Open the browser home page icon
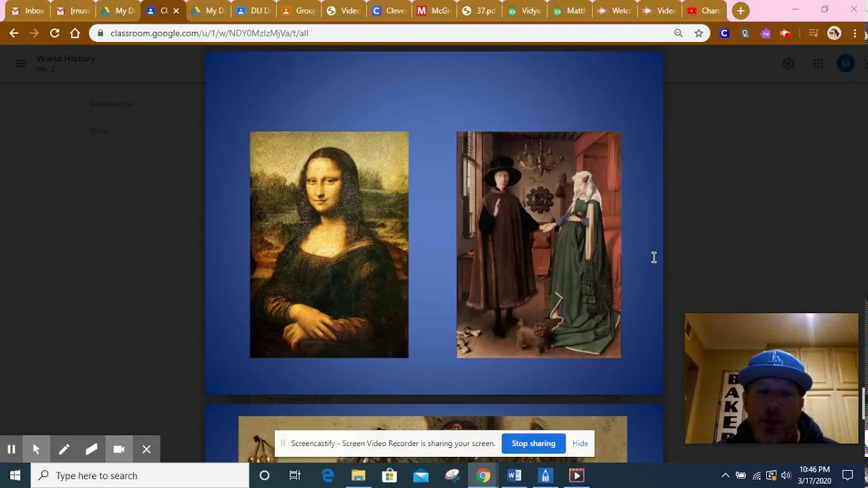This screenshot has height=488, width=868. pyautogui.click(x=75, y=33)
